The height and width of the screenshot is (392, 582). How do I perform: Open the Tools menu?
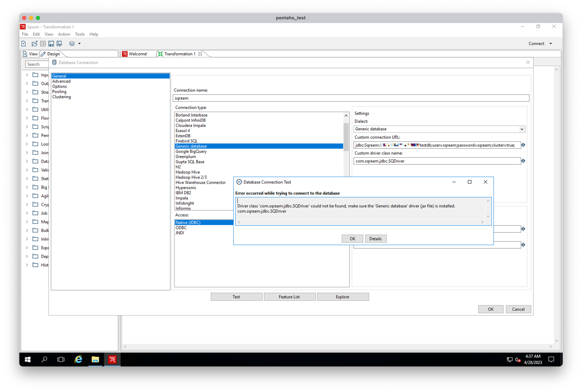80,34
